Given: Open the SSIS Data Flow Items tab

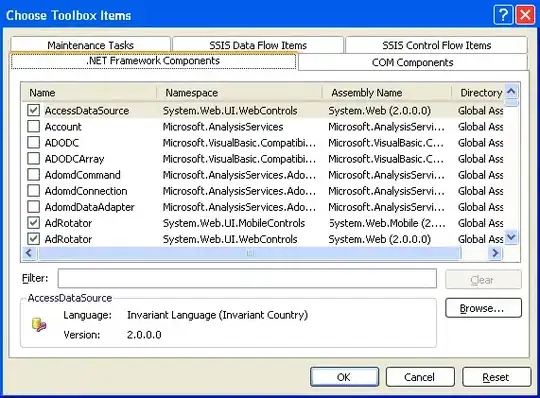Looking at the screenshot, I should [x=258, y=45].
